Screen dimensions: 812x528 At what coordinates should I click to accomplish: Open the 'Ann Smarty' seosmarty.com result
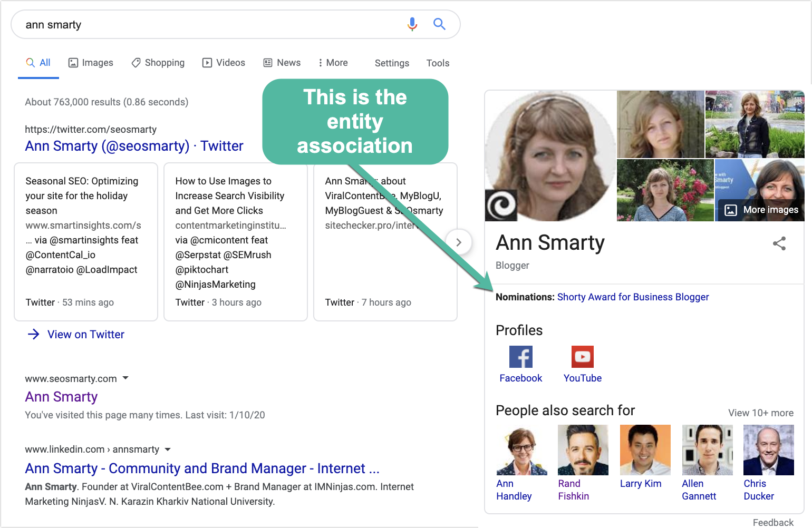(62, 397)
